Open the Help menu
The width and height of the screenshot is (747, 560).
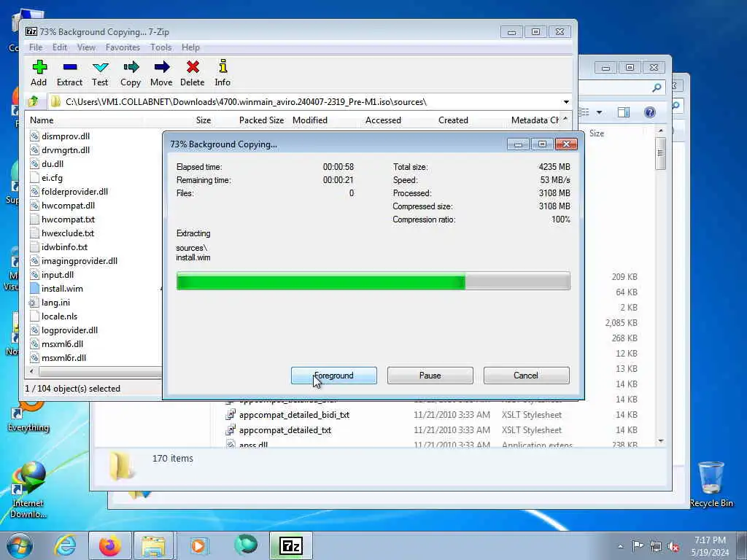click(x=190, y=47)
